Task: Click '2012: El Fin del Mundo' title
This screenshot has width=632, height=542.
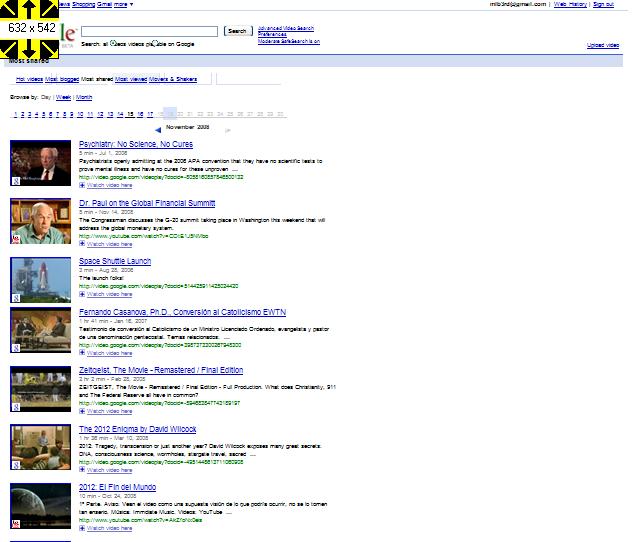Action: 117,487
